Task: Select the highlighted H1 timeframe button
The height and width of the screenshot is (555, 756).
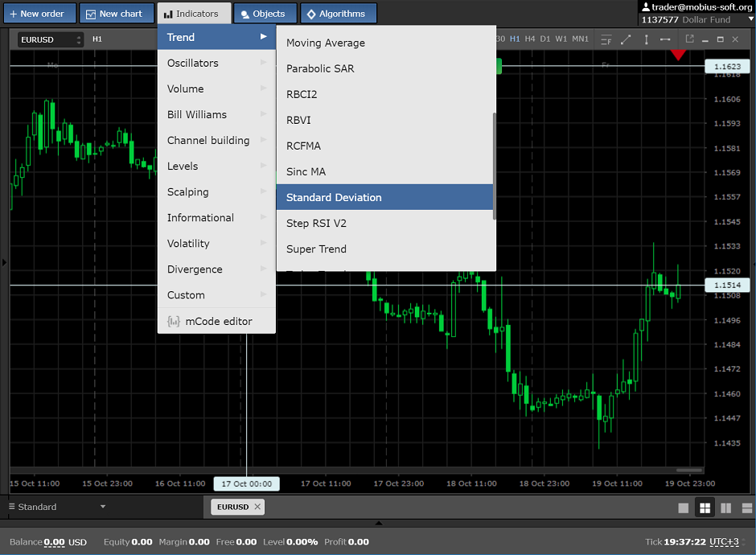Action: tap(515, 39)
